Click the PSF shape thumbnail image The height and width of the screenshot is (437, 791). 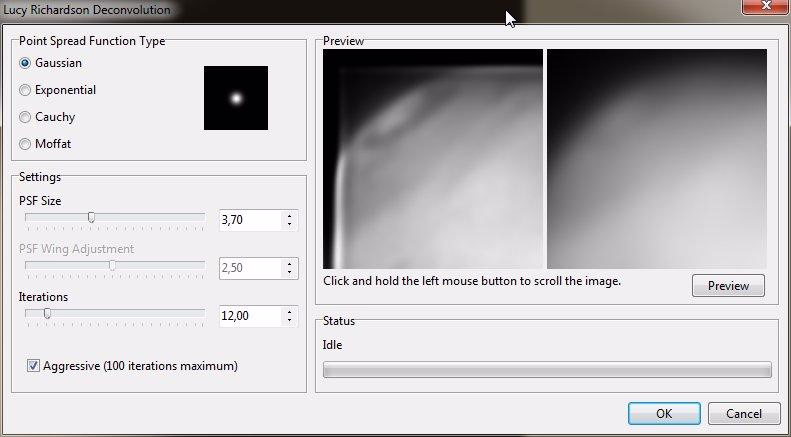click(x=236, y=98)
